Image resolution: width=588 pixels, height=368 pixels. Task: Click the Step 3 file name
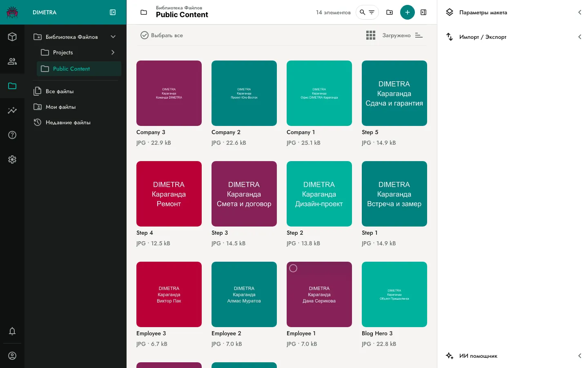[x=220, y=233]
